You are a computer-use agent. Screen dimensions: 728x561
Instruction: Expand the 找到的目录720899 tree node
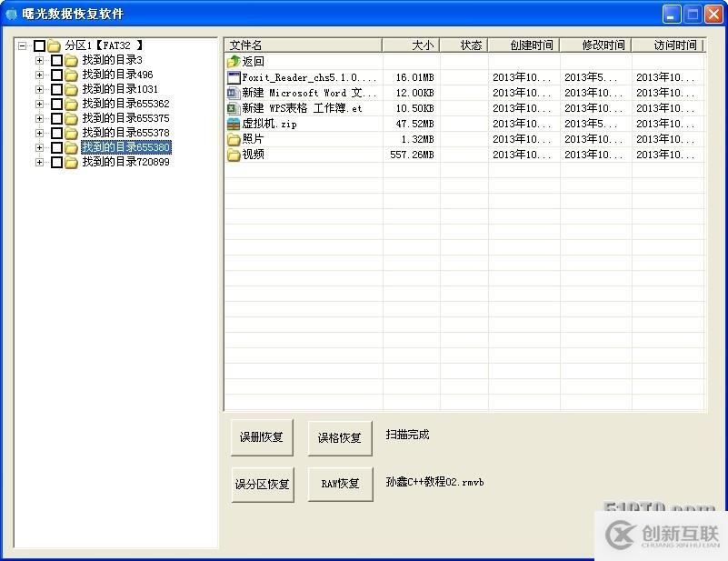(x=39, y=162)
